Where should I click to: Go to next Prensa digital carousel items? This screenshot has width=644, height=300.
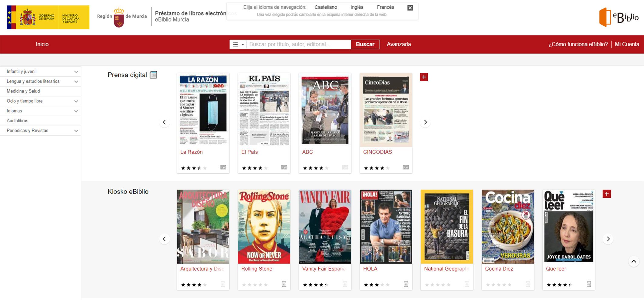point(425,122)
